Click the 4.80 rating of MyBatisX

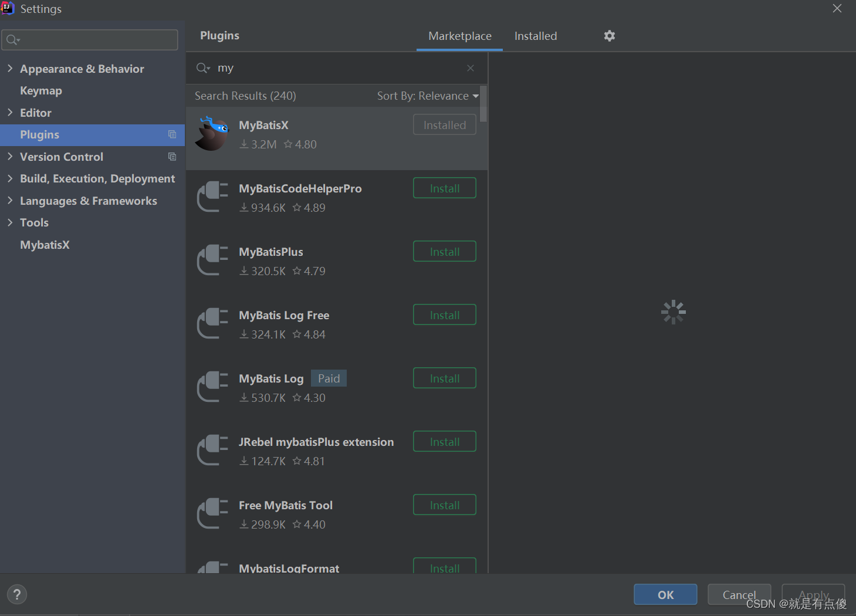tap(300, 144)
